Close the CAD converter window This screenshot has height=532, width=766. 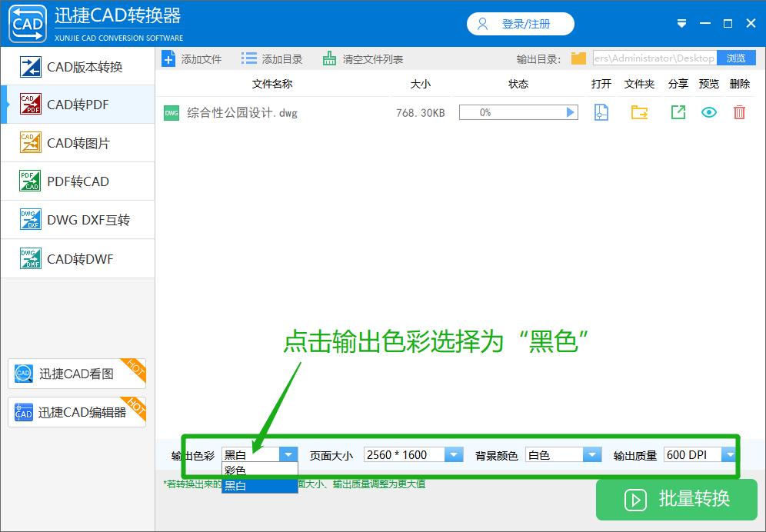[751, 24]
